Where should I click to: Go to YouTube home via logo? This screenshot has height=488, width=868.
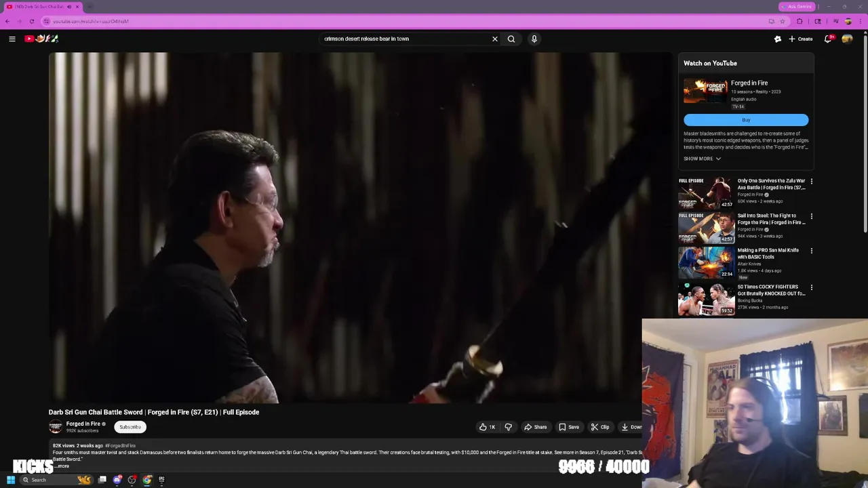click(x=41, y=39)
